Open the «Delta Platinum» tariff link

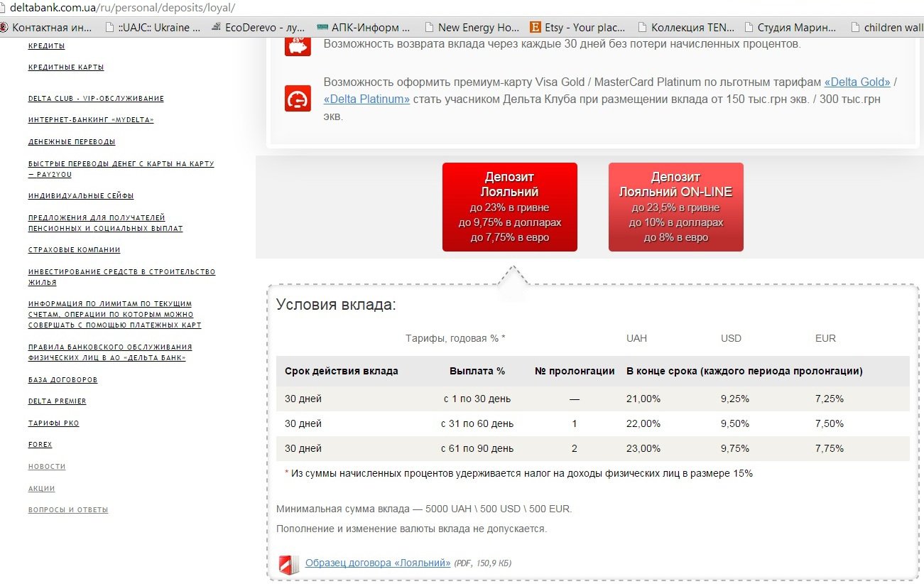[x=366, y=99]
